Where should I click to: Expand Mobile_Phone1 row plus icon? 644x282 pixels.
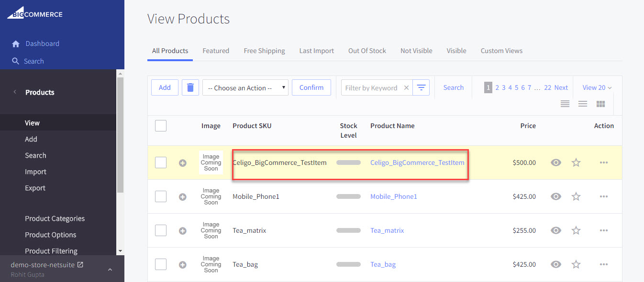click(x=182, y=197)
